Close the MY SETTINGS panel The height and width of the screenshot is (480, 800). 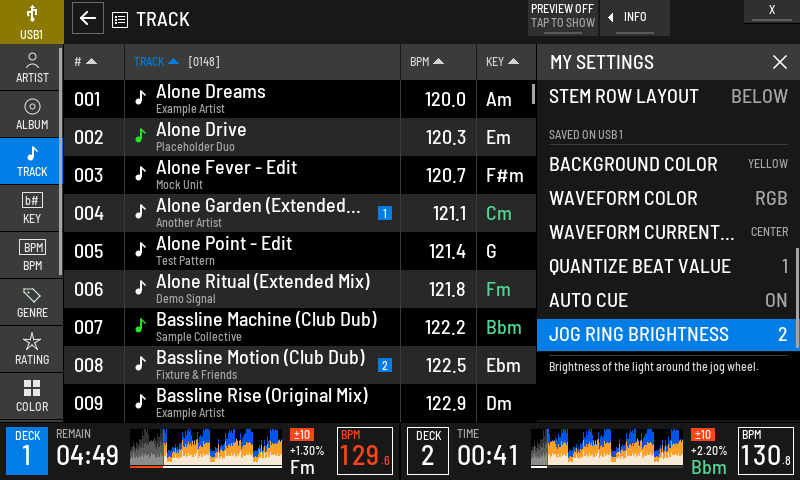click(780, 62)
